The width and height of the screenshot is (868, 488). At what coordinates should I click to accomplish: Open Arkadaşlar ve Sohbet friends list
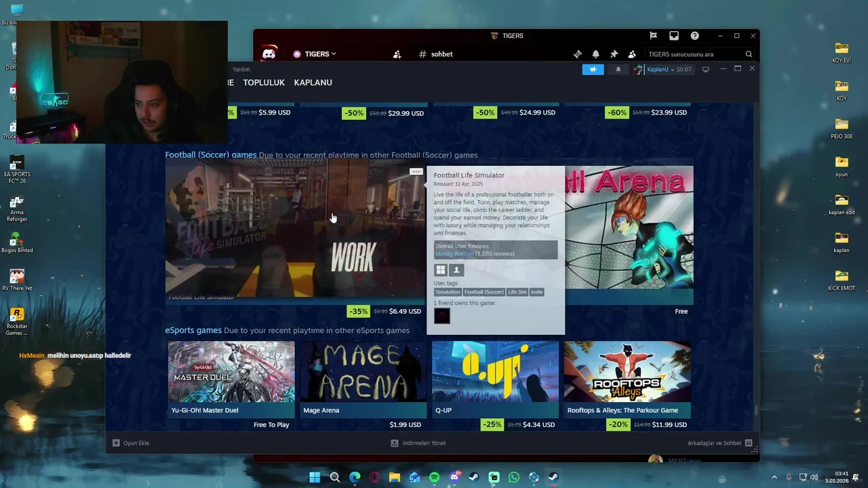(x=714, y=443)
